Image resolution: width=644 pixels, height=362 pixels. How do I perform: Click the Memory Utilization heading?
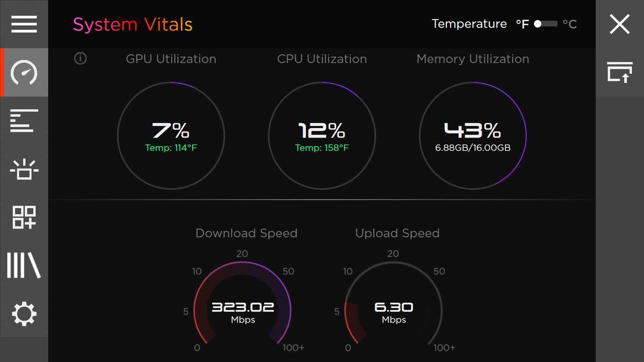[473, 59]
